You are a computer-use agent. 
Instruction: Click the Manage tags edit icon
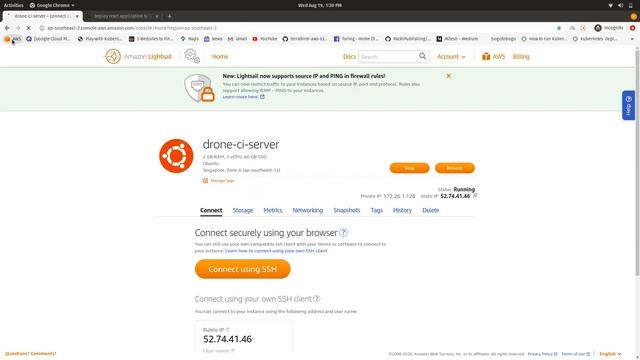[205, 180]
